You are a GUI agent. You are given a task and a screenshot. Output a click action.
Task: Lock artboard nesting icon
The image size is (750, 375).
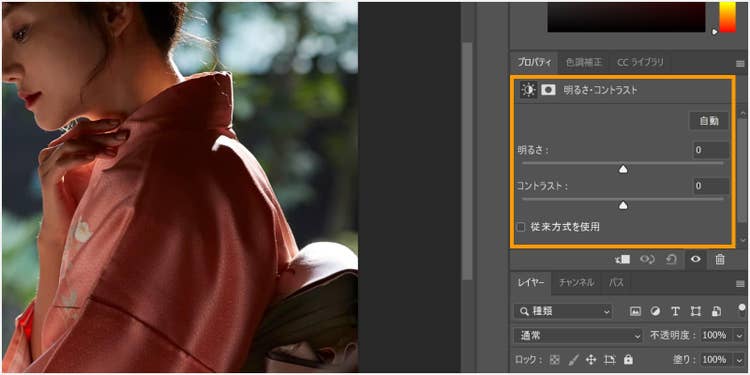click(x=609, y=359)
